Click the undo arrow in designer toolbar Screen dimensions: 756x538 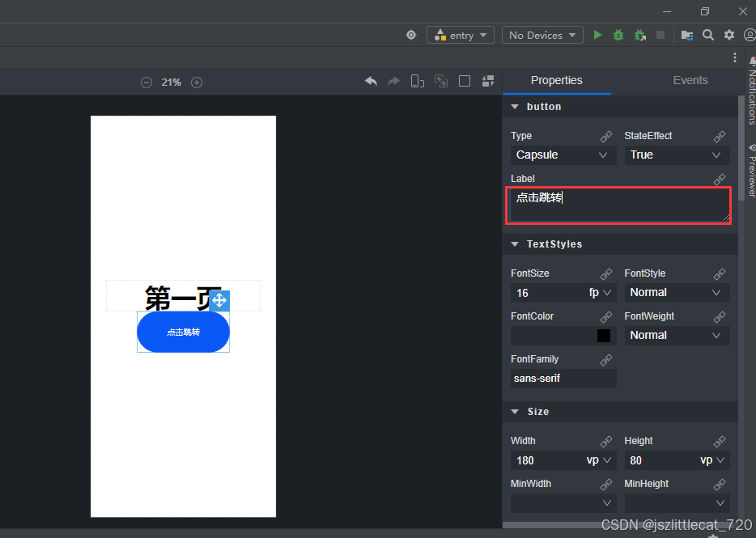coord(371,81)
